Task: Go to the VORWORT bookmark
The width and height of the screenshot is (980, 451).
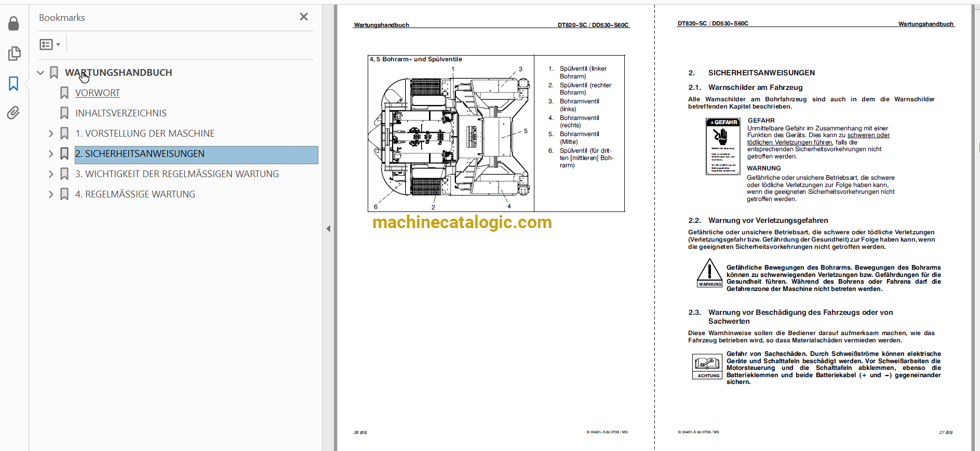Action: pyautogui.click(x=98, y=93)
